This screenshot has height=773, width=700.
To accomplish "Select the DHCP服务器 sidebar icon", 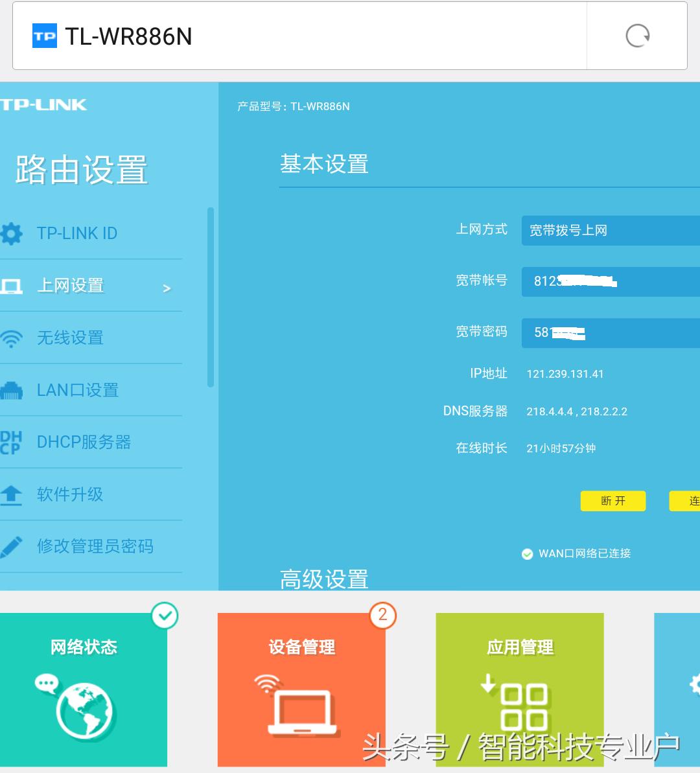I will pyautogui.click(x=12, y=442).
